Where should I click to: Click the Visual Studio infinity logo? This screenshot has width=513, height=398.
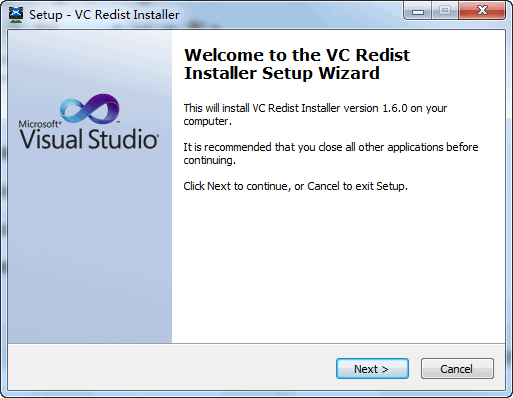click(90, 108)
